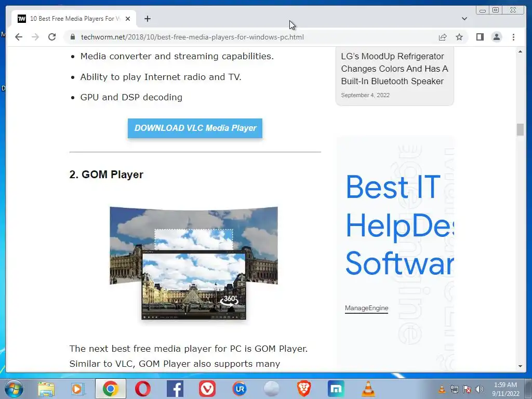Open network status tray icon
Image resolution: width=532 pixels, height=399 pixels.
(454, 389)
